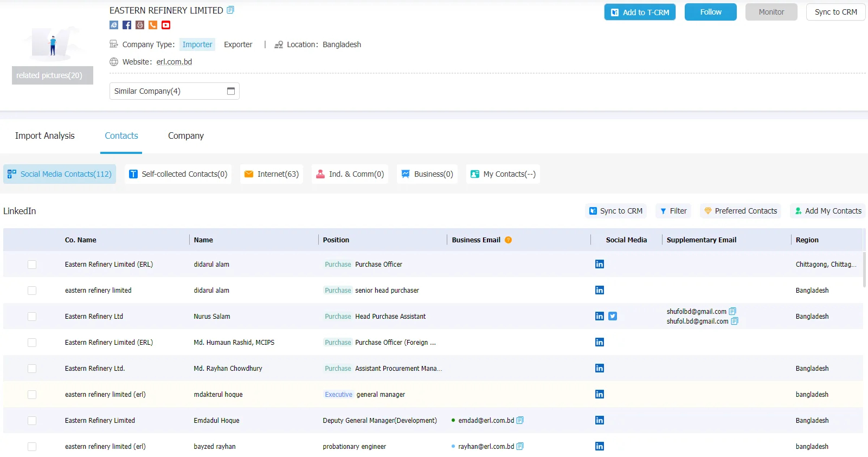Click the Facebook icon under company name
This screenshot has width=868, height=457.
[x=127, y=25]
